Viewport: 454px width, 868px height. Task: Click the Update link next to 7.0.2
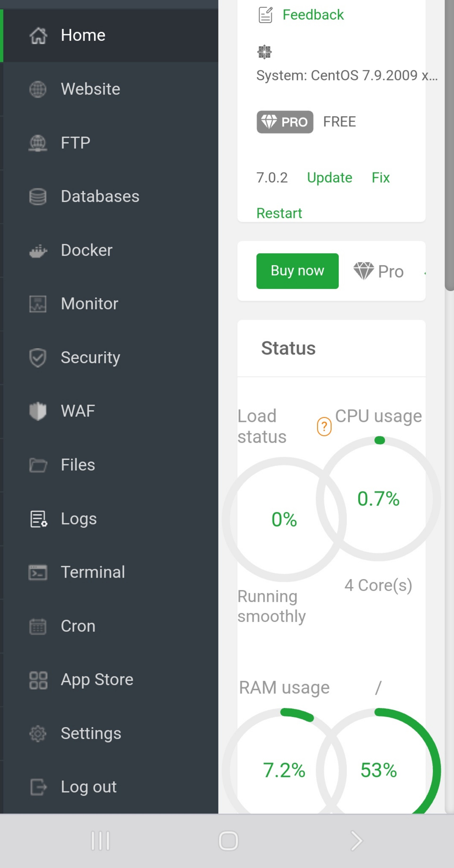pos(329,178)
